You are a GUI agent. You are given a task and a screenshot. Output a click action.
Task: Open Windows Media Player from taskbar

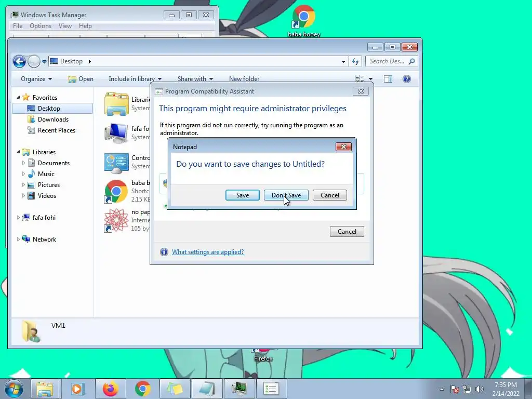77,389
